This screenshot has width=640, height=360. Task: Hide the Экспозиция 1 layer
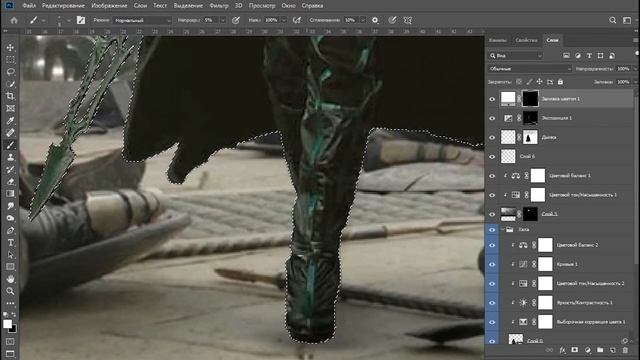click(492, 118)
